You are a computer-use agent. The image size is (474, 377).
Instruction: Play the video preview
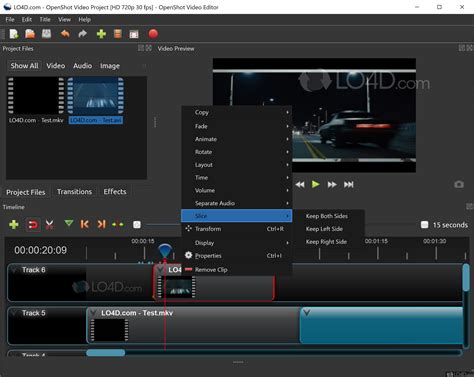click(315, 184)
